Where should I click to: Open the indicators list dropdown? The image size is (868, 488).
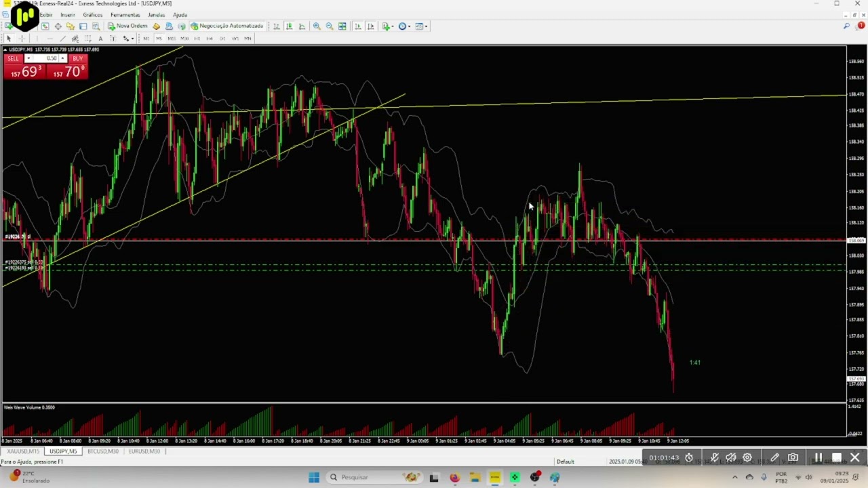click(x=389, y=26)
